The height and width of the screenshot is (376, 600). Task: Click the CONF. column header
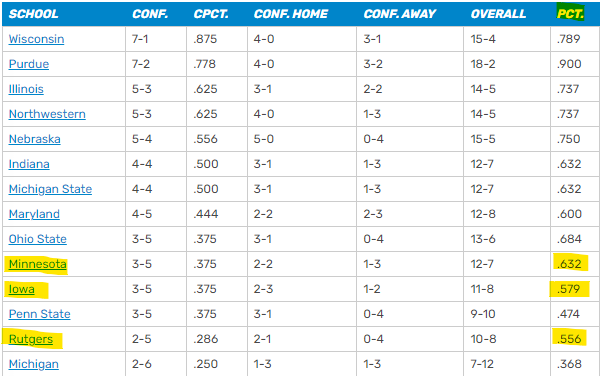150,14
